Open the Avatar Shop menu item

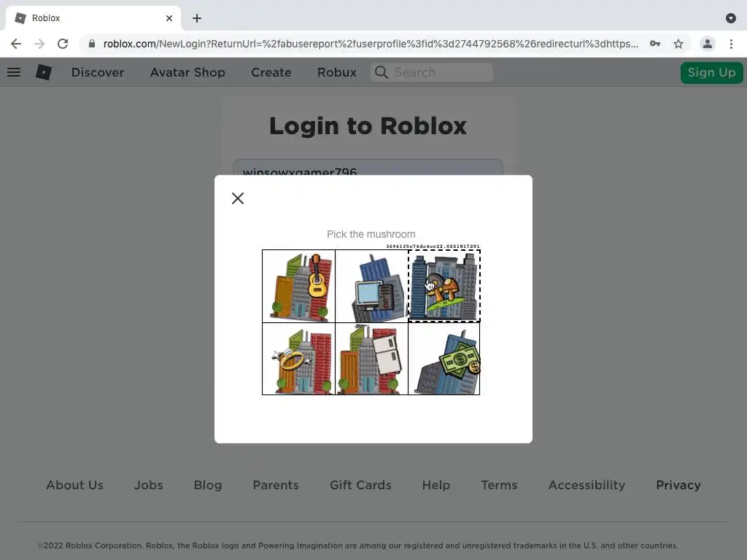(x=187, y=72)
